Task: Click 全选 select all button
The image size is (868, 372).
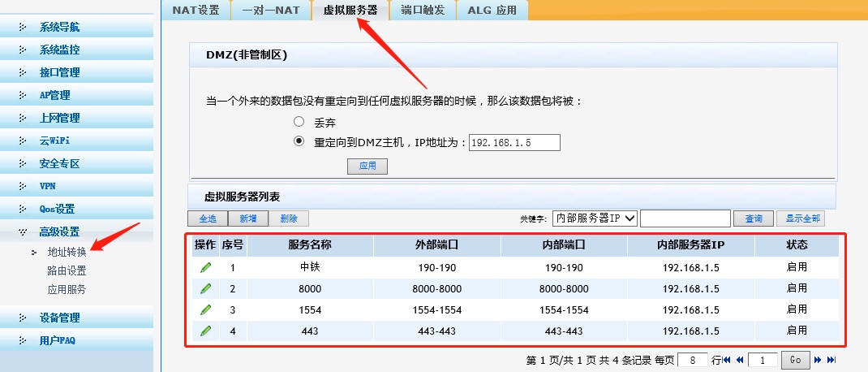Action: pyautogui.click(x=208, y=218)
